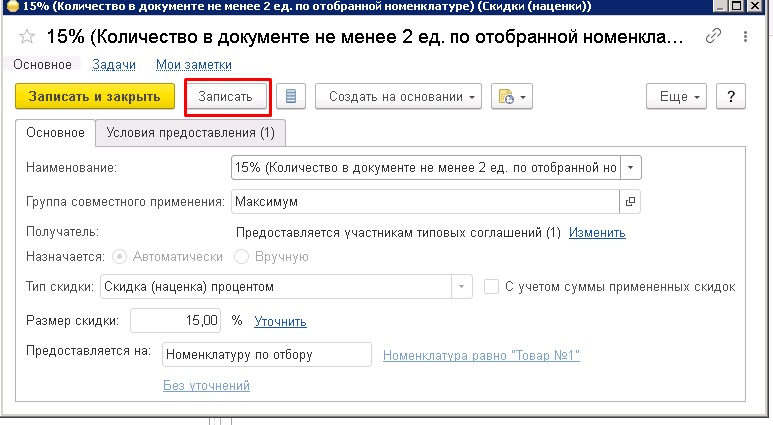Click the Записать button
Image resolution: width=773 pixels, height=425 pixels.
(226, 96)
